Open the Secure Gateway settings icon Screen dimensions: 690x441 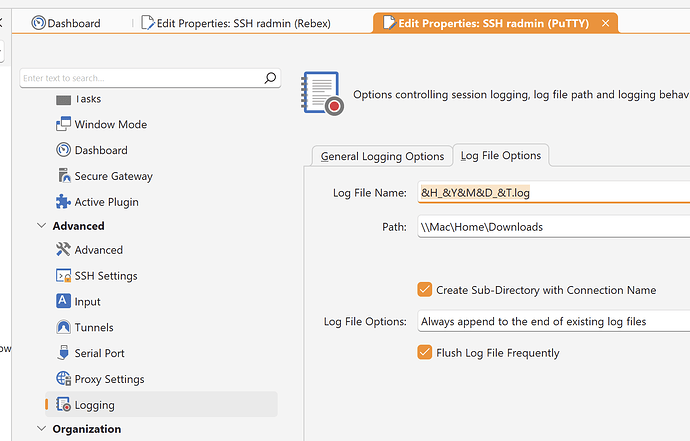click(64, 176)
